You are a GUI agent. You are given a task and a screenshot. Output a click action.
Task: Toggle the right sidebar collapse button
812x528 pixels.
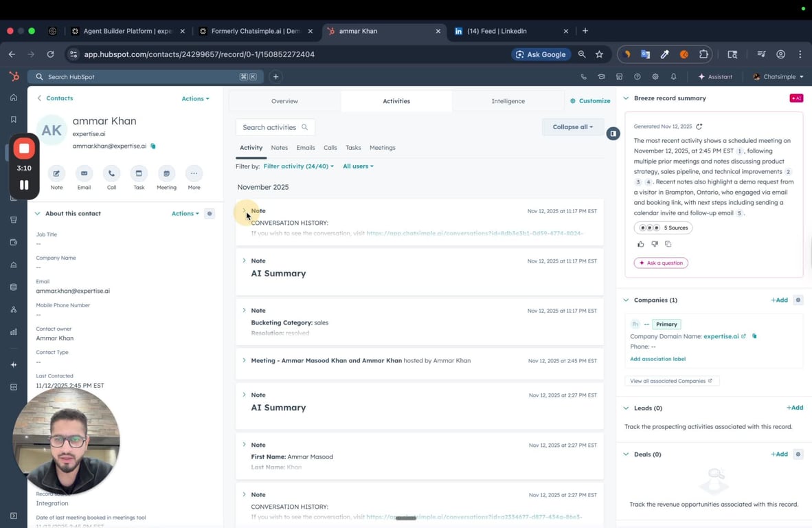click(x=613, y=133)
